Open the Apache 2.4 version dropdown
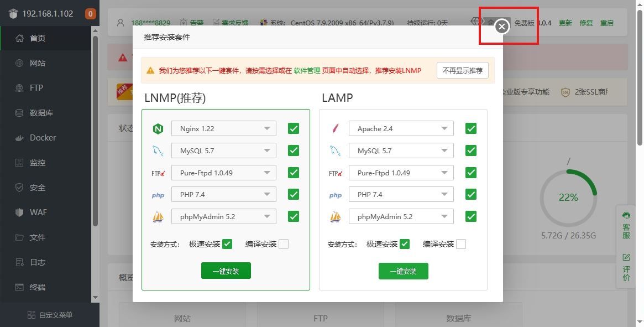The height and width of the screenshot is (327, 644). [x=401, y=128]
